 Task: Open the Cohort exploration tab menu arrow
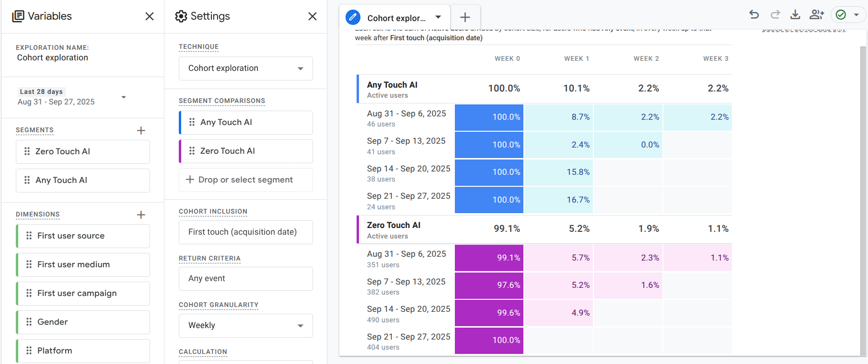coord(438,17)
